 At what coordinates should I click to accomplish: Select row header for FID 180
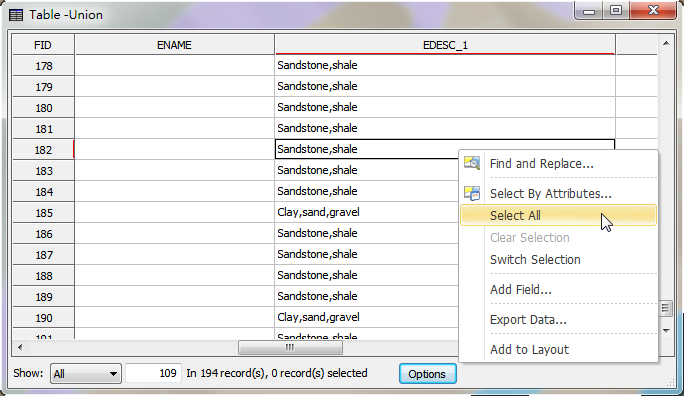(x=43, y=108)
